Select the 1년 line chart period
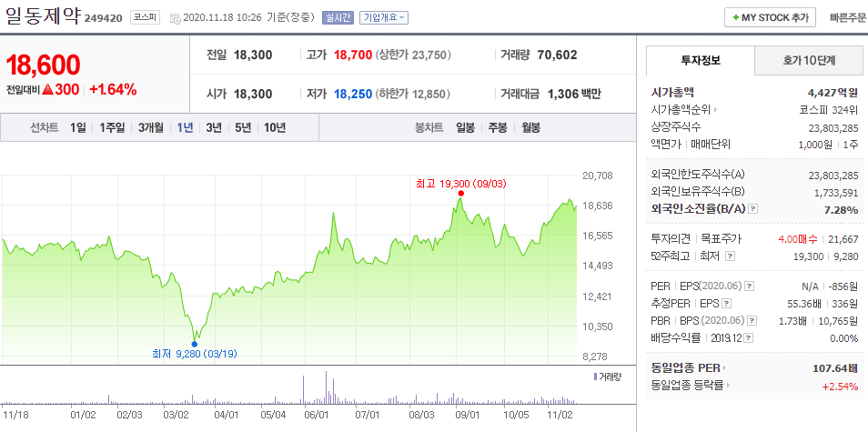Image resolution: width=868 pixels, height=432 pixels. click(x=185, y=127)
